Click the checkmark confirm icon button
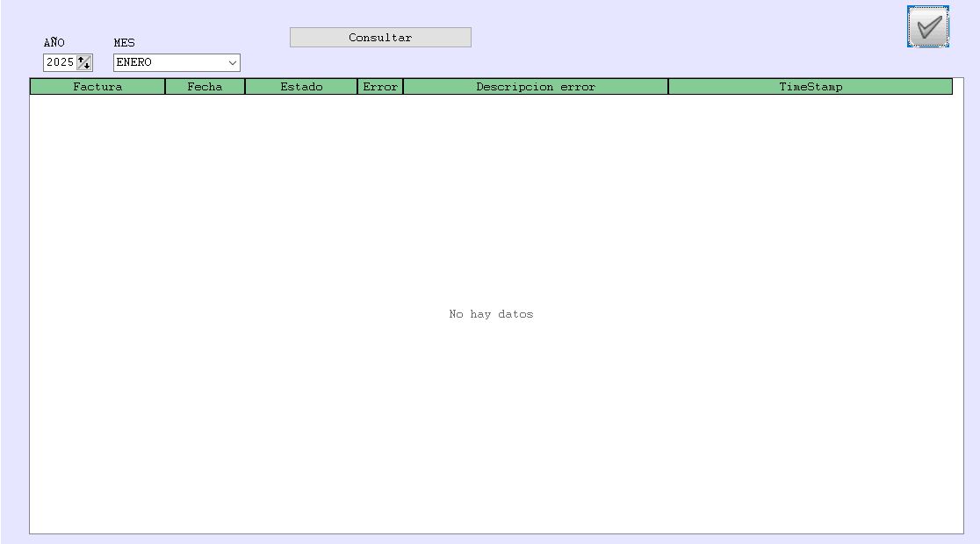 [x=927, y=26]
